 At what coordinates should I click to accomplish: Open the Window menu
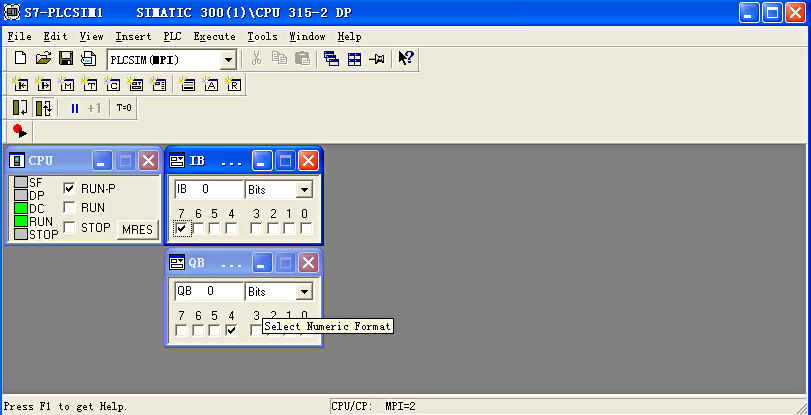[x=307, y=37]
